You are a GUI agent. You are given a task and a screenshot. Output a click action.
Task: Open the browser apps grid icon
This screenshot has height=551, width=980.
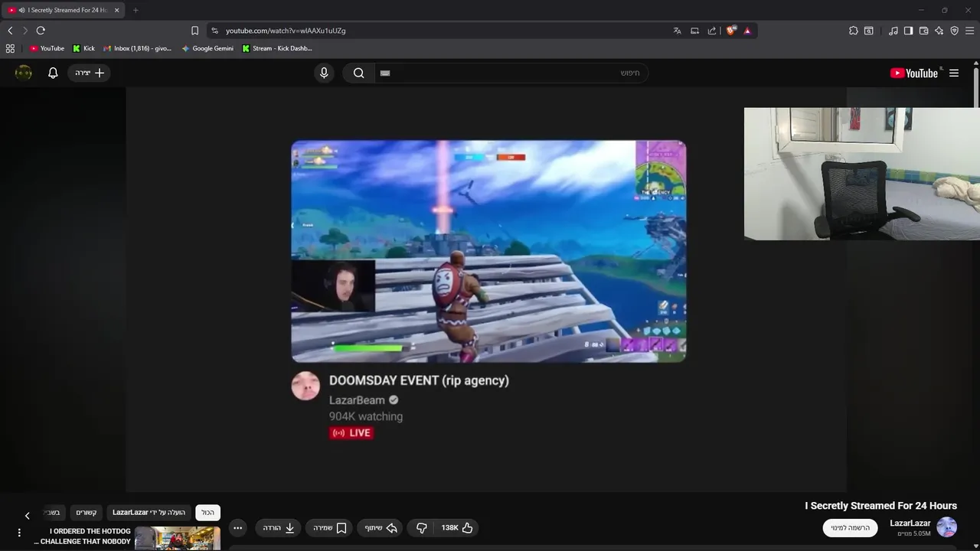[x=10, y=48]
